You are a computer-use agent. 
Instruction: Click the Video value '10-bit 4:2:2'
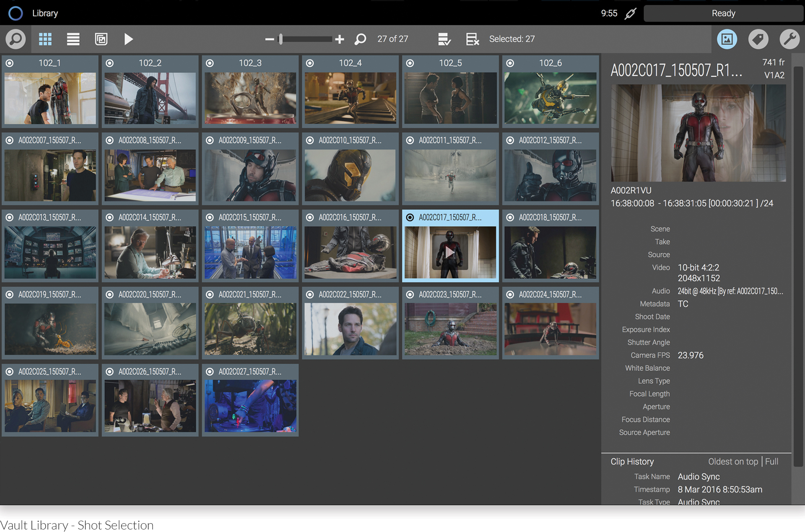tap(699, 267)
